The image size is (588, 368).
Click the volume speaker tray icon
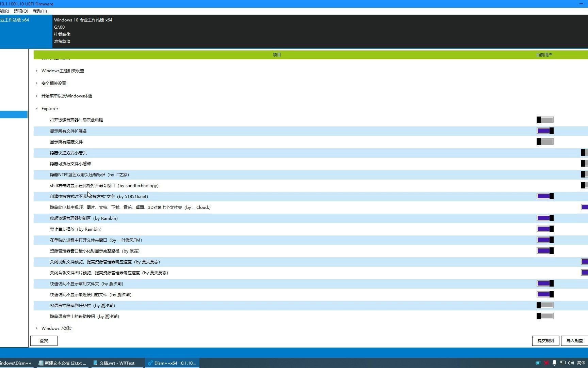click(x=571, y=363)
